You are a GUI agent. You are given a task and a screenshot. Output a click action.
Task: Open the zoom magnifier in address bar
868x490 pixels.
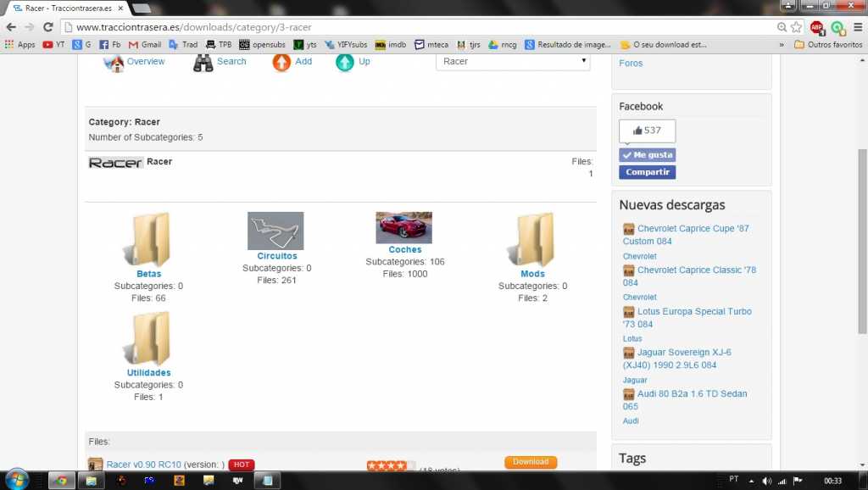(x=782, y=27)
